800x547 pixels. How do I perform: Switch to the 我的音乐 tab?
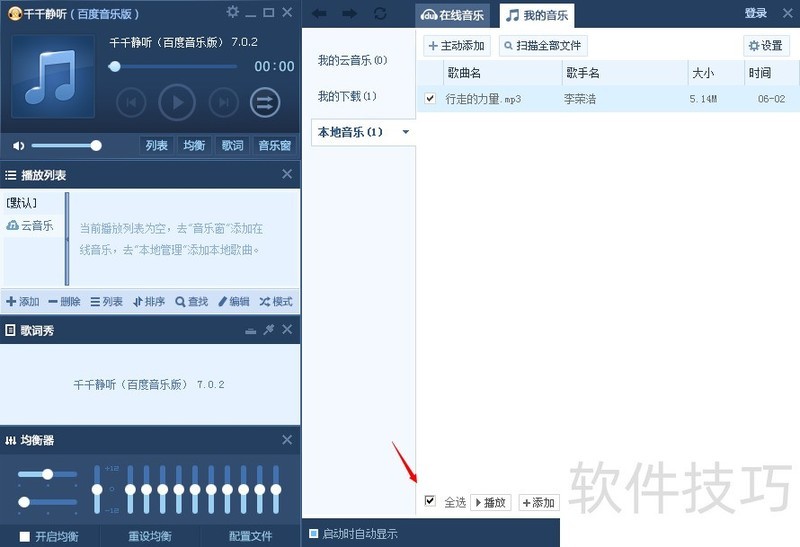click(537, 15)
